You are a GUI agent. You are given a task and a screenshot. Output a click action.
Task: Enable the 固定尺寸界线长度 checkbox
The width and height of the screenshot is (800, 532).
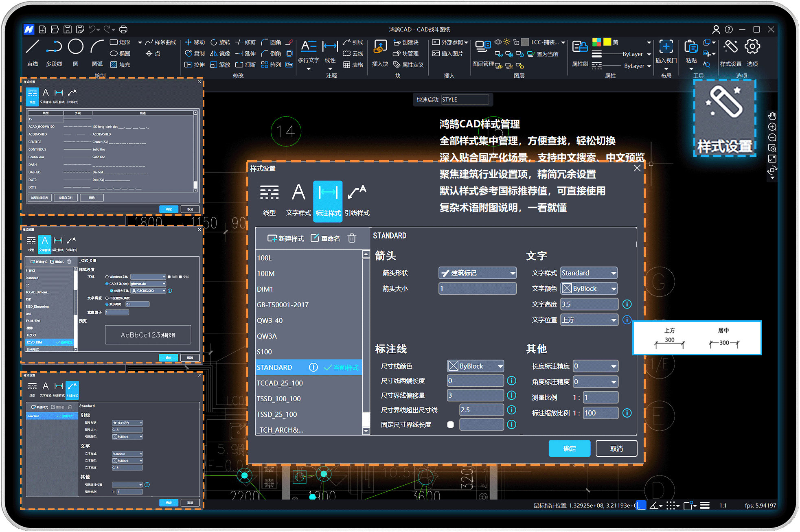pyautogui.click(x=450, y=425)
